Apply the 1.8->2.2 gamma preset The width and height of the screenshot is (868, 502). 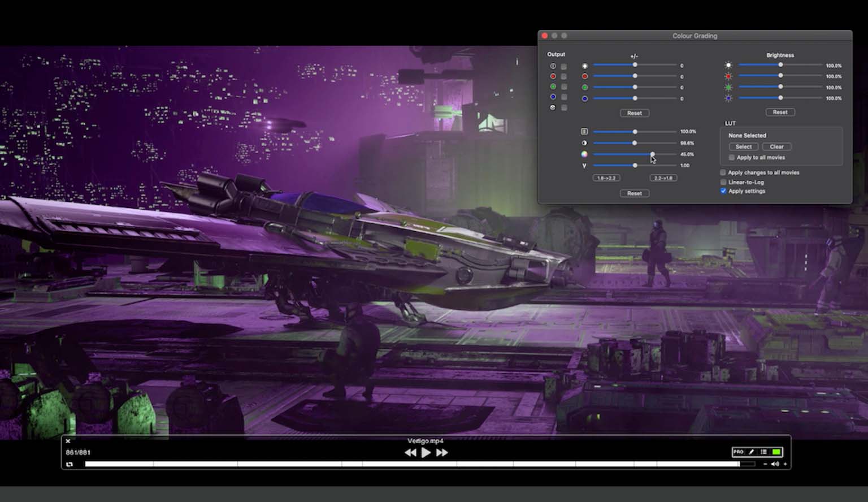(606, 178)
